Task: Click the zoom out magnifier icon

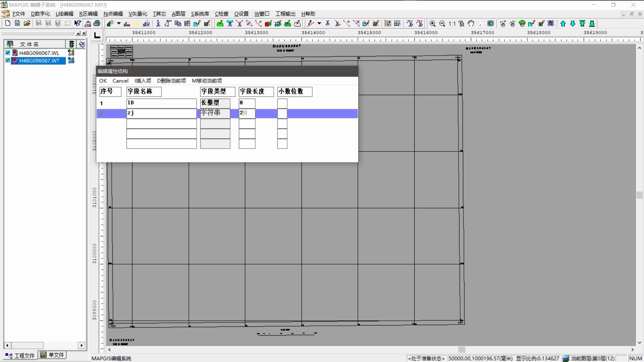Action: tap(442, 23)
